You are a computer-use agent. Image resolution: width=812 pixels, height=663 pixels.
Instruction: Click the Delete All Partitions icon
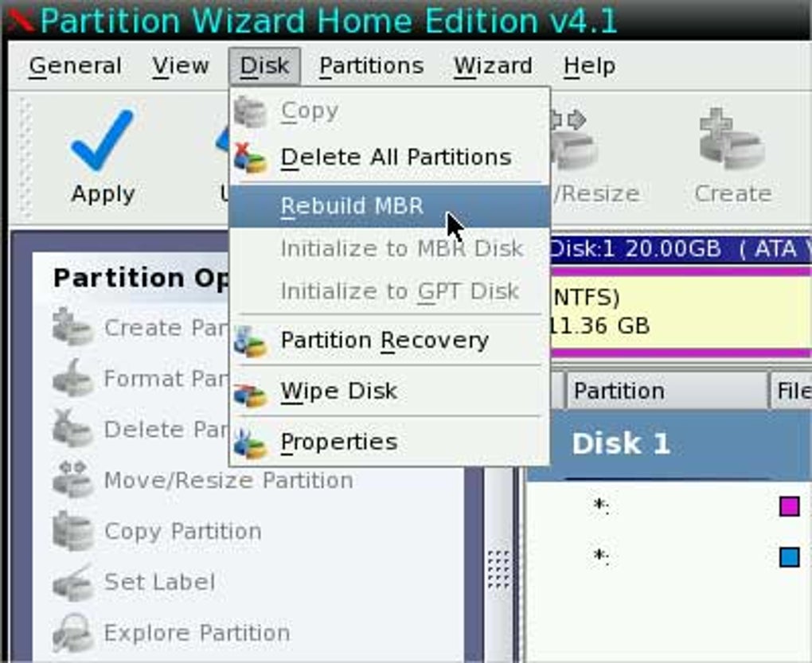click(250, 158)
